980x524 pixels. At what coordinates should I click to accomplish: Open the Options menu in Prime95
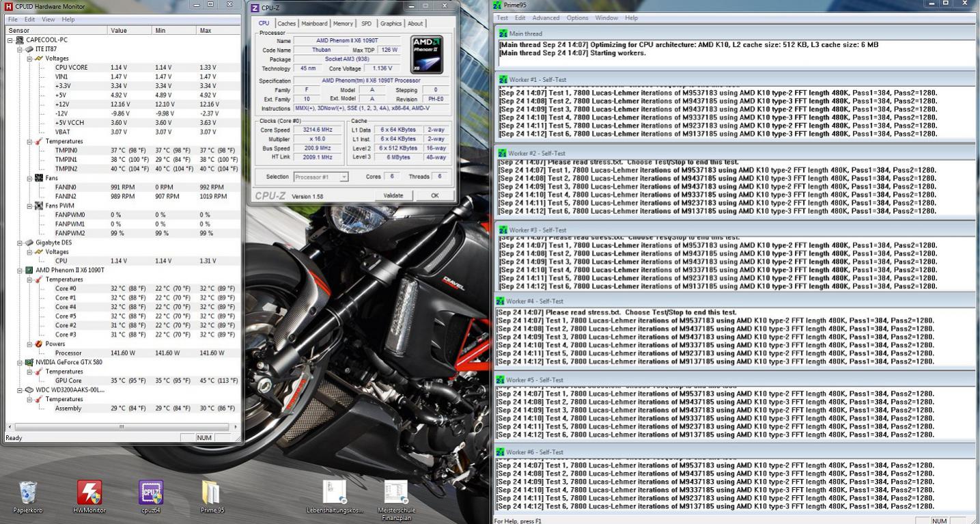[x=577, y=18]
